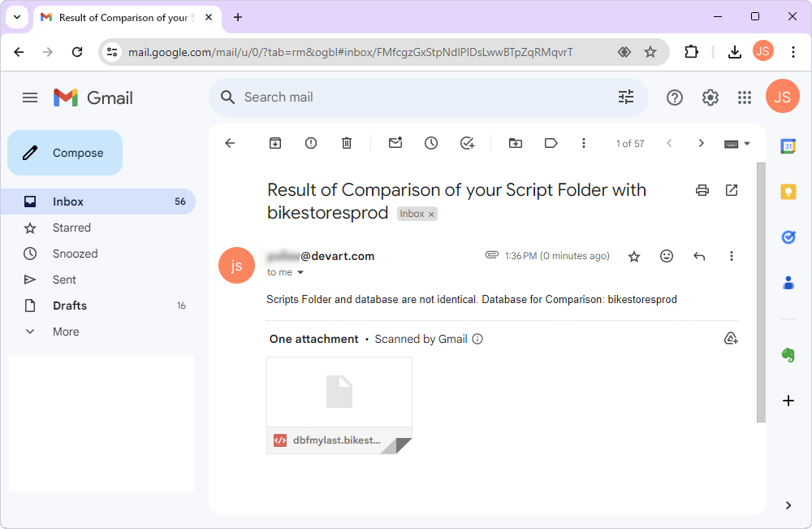Open Gmail support help icon

tap(675, 98)
